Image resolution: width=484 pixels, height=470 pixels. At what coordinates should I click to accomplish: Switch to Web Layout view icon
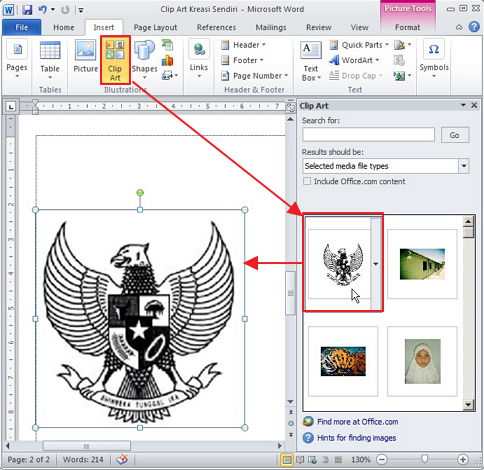(313, 460)
